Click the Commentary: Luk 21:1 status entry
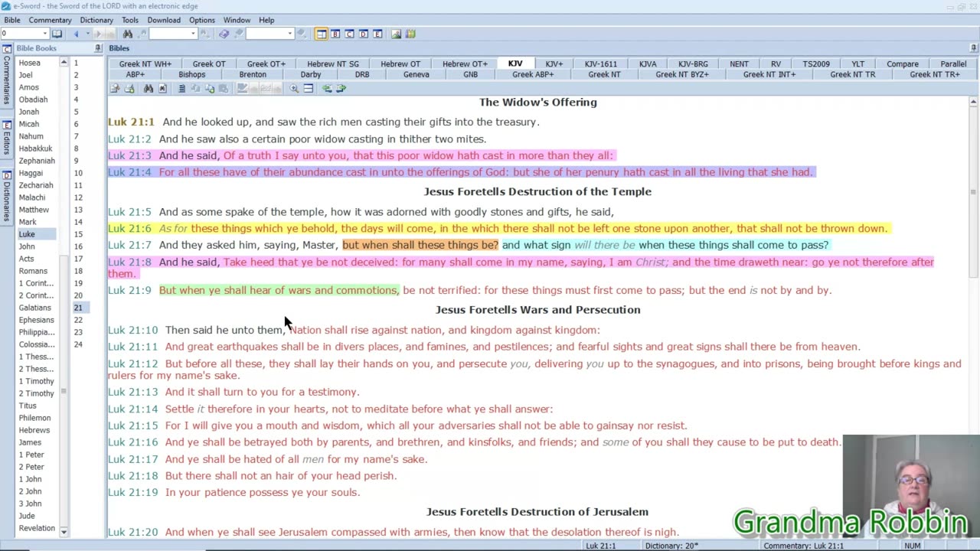The height and width of the screenshot is (551, 980). 803,546
